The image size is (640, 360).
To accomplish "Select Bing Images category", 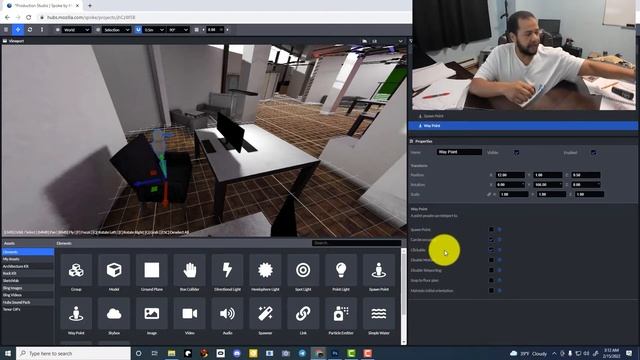I will pos(28,288).
